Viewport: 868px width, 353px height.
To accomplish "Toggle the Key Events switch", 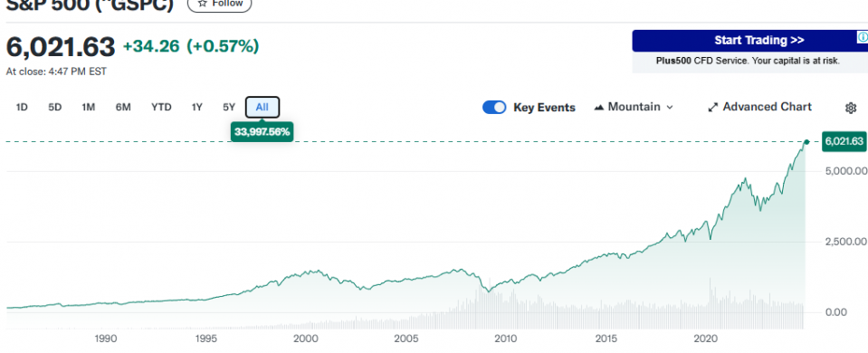I will (x=494, y=108).
